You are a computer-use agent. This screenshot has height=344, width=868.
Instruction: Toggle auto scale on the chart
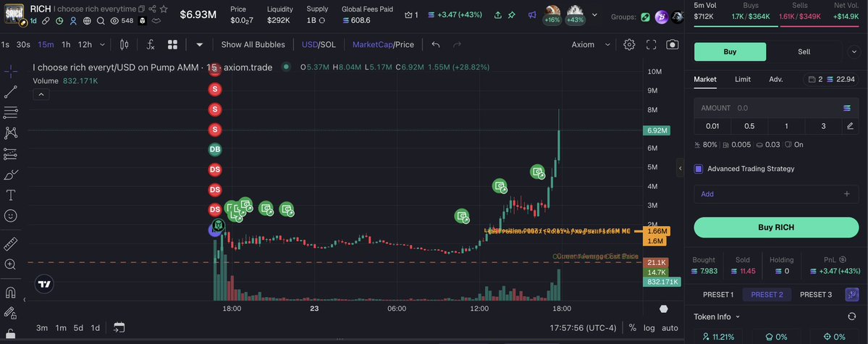tap(670, 328)
